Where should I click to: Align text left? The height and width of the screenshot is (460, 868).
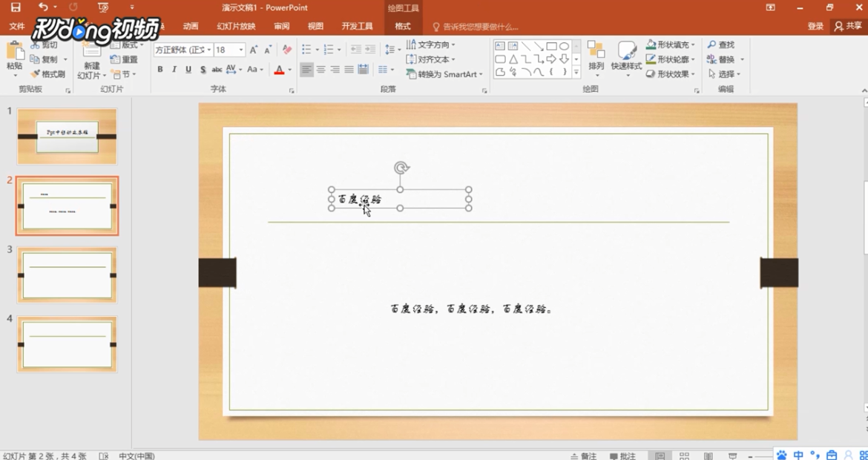(x=306, y=69)
